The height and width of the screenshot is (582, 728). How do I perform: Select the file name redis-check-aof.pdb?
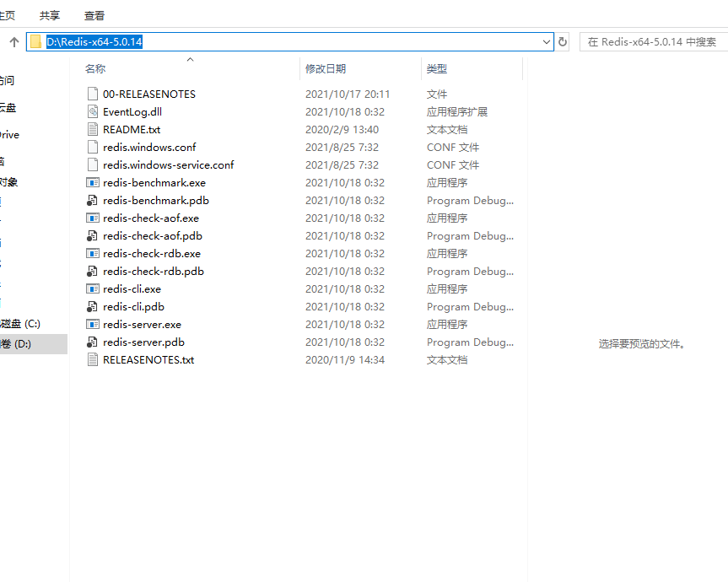tap(153, 236)
